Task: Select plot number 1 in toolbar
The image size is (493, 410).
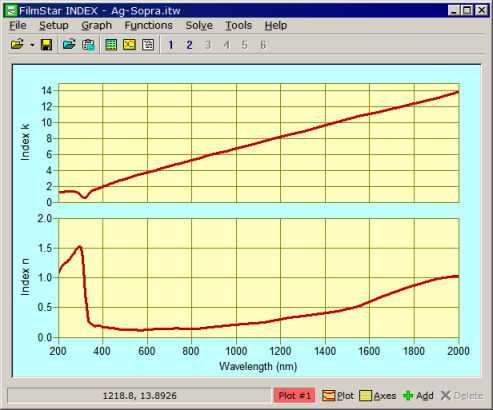Action: tap(171, 45)
